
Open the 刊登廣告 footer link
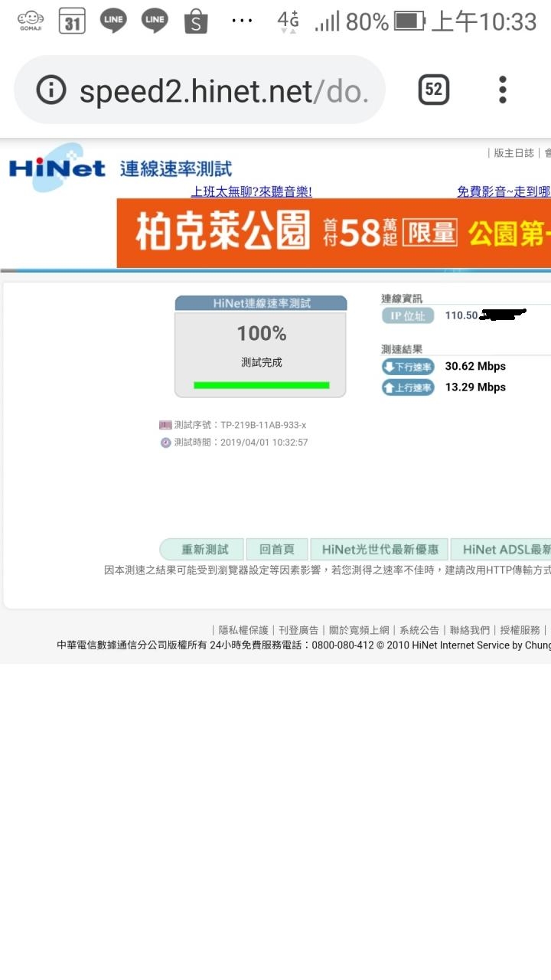[298, 630]
